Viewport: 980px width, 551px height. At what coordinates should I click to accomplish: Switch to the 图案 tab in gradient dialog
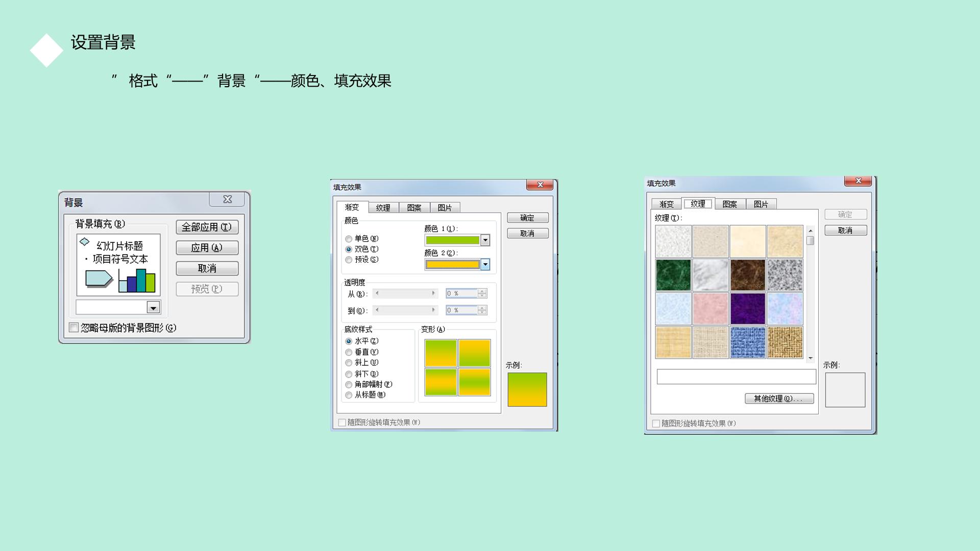click(414, 208)
